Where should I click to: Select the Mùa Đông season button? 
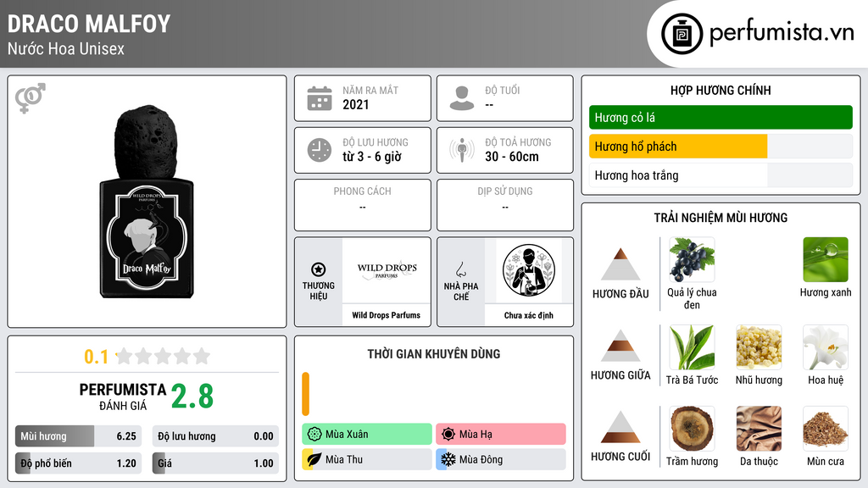(x=501, y=459)
